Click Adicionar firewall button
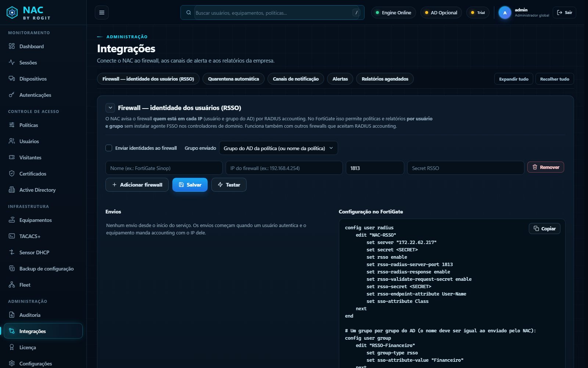 coord(137,185)
